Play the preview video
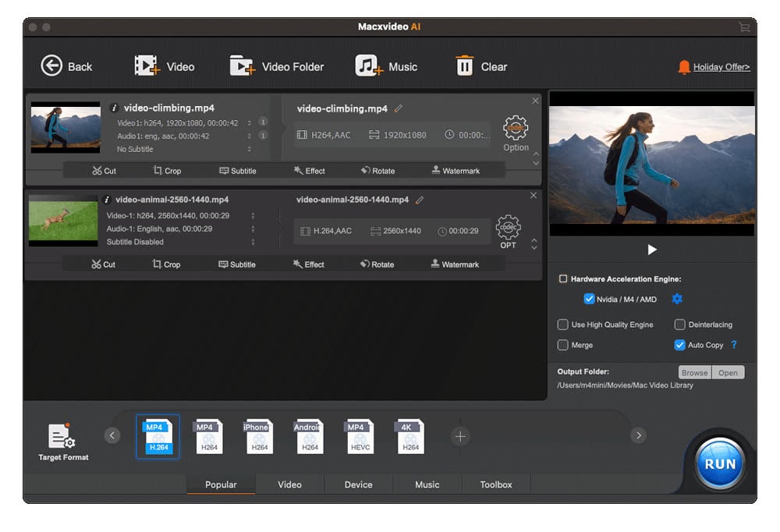This screenshot has width=780, height=532. [651, 250]
